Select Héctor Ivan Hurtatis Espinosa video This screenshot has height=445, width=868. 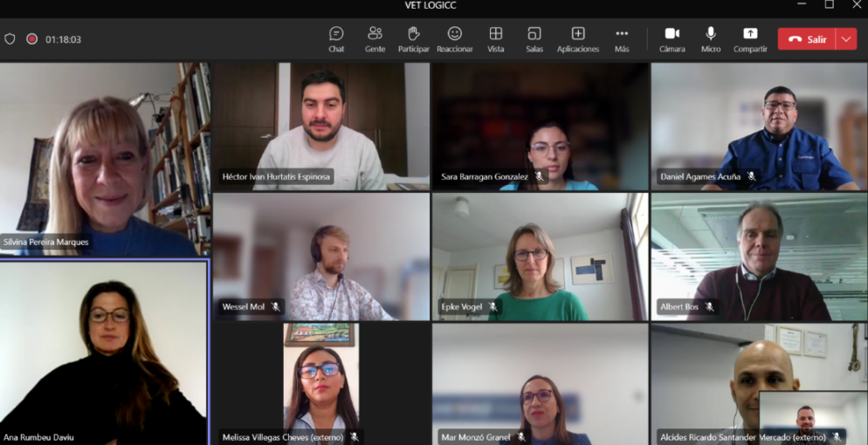point(321,127)
